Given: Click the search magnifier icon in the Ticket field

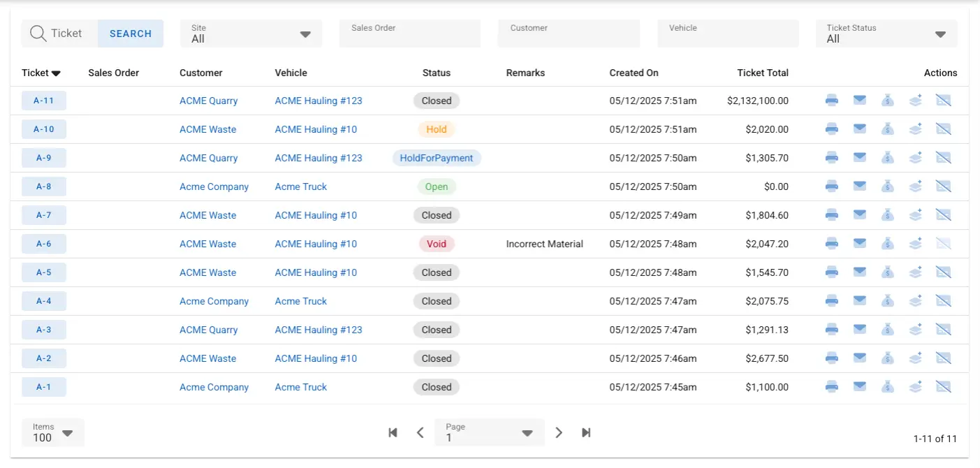Looking at the screenshot, I should click(x=37, y=33).
